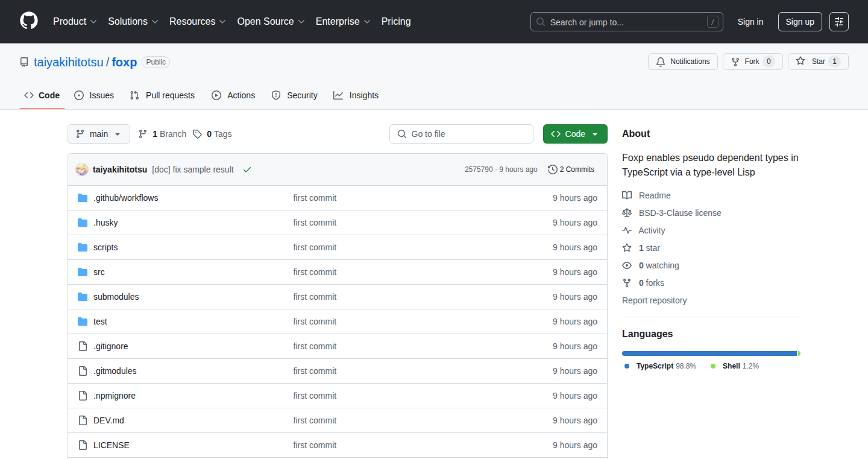Click the book icon next to Readme
868x459 pixels.
pos(627,195)
